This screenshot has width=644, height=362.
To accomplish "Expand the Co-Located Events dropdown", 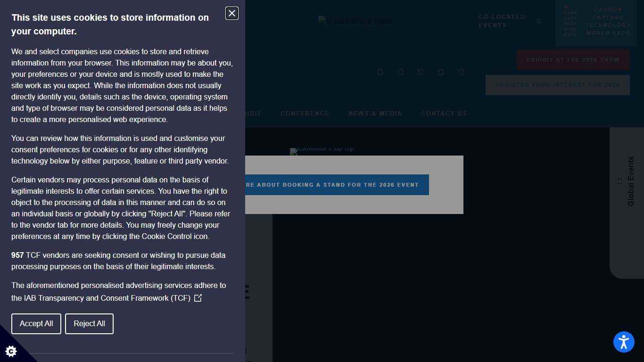I will pos(539,21).
